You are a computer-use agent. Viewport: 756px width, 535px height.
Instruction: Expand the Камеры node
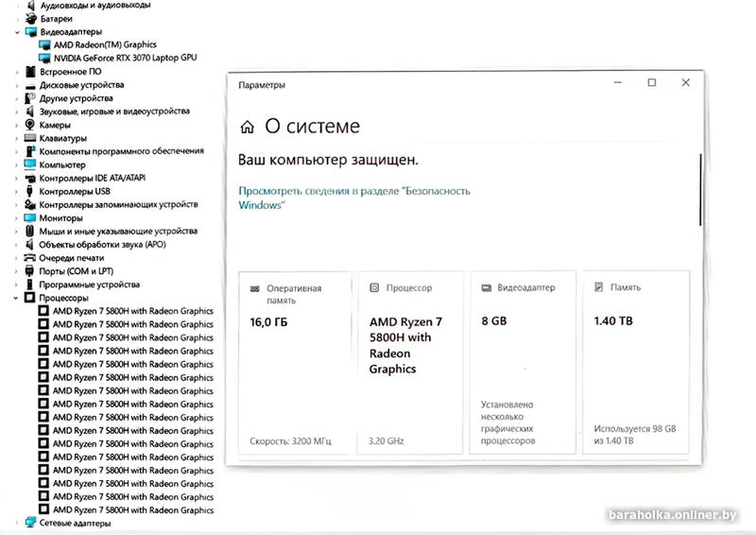coord(16,126)
